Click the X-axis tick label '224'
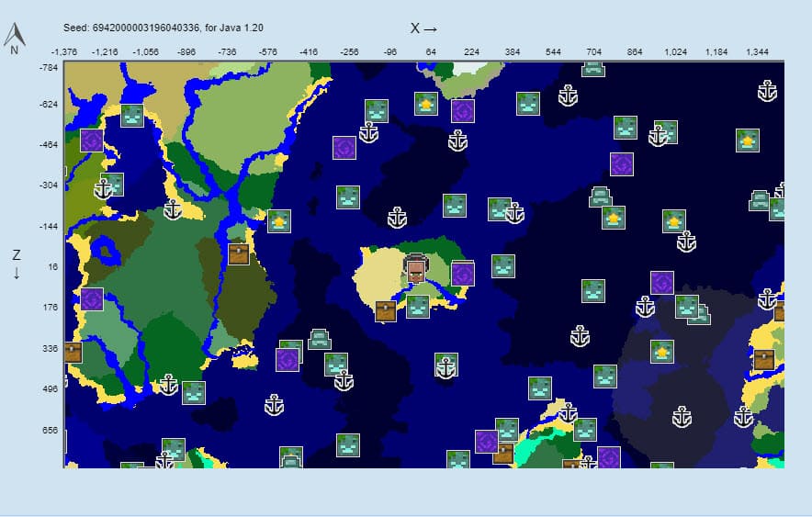The height and width of the screenshot is (517, 812). click(471, 51)
